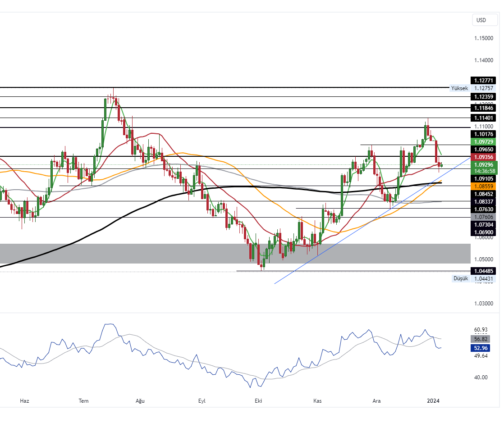The image size is (504, 423).
Task: Click the 1.09105 price level label
Action: pyautogui.click(x=485, y=178)
